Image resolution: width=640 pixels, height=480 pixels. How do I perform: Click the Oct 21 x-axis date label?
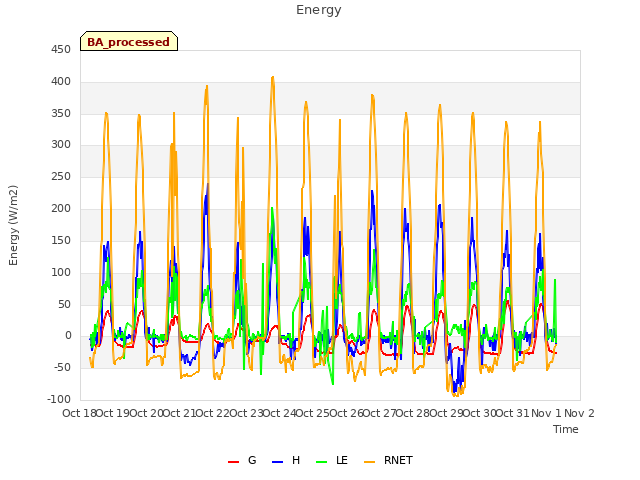pos(179,413)
